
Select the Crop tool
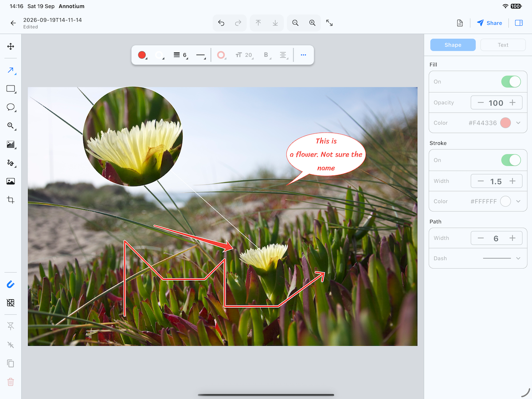point(11,200)
